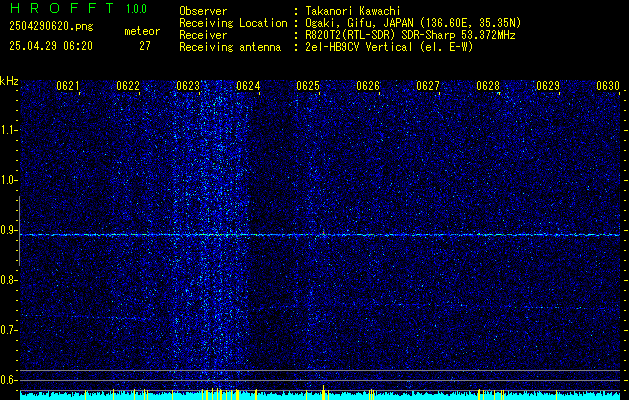Screen dimensions: 629x400
Task: Click the 0630 time marker
Action: tap(608, 86)
